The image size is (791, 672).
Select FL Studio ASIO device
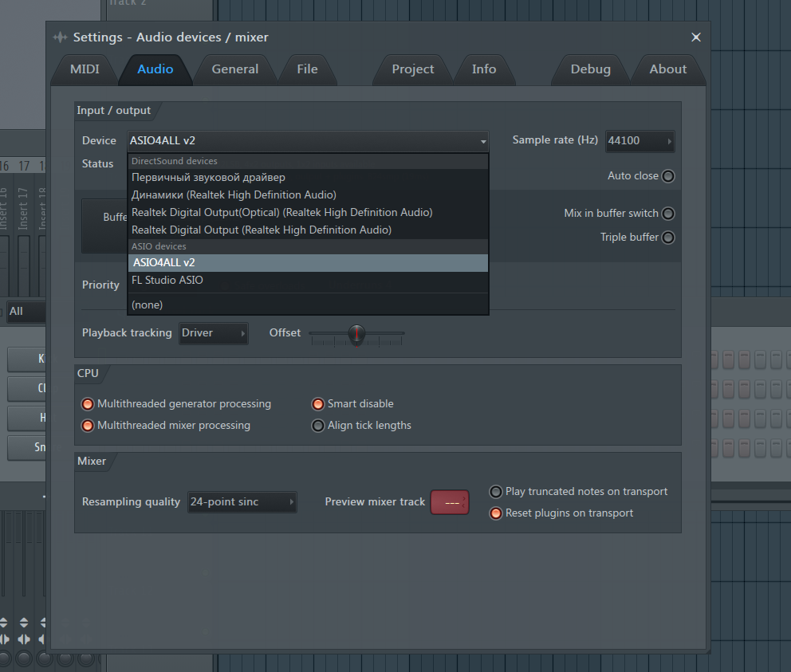coord(167,280)
